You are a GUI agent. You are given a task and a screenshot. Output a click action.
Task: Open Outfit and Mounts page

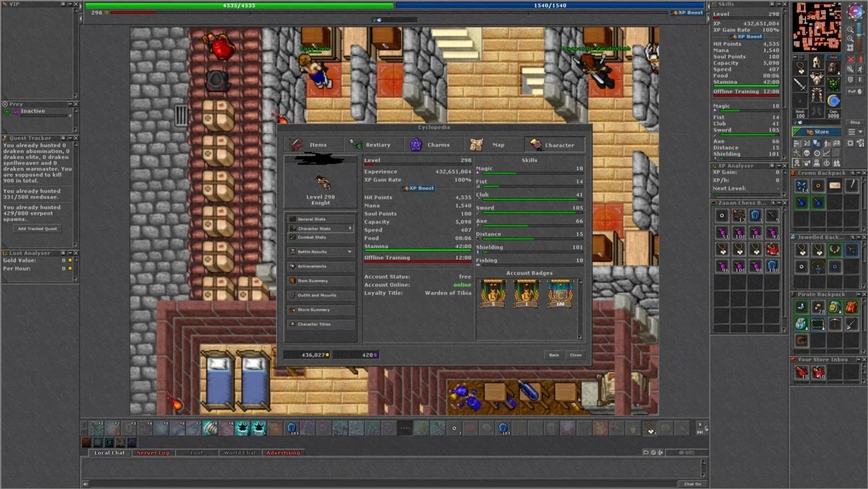[321, 295]
